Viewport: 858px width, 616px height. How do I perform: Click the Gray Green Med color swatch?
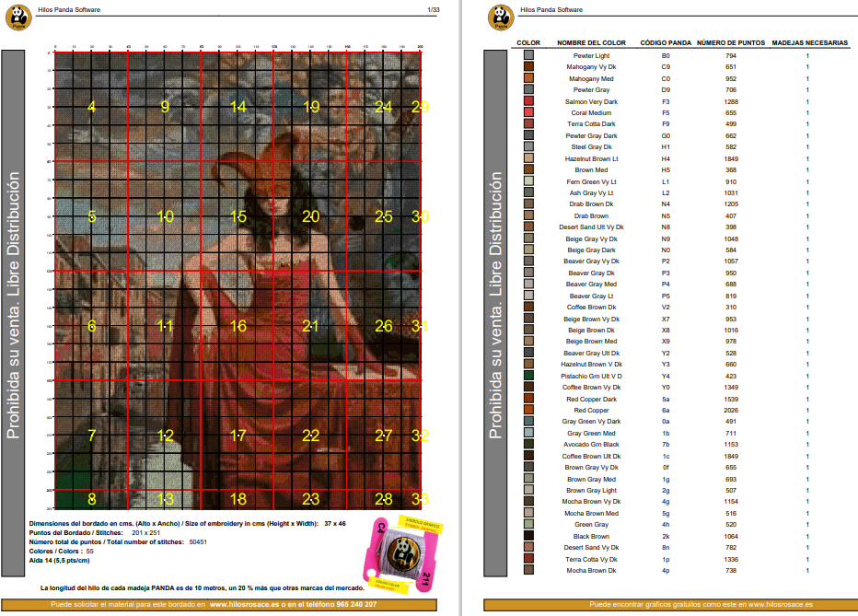click(528, 432)
